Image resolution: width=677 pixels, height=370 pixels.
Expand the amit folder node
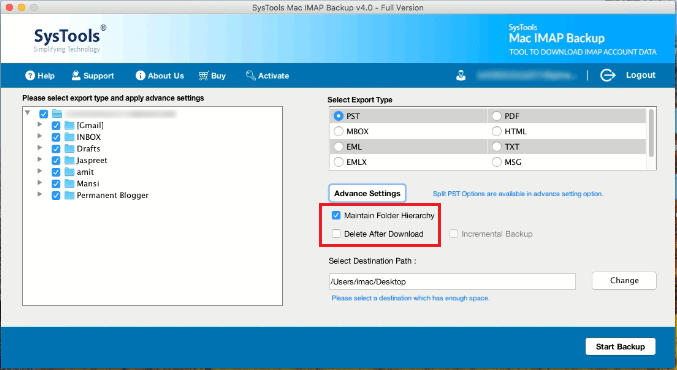click(x=40, y=171)
